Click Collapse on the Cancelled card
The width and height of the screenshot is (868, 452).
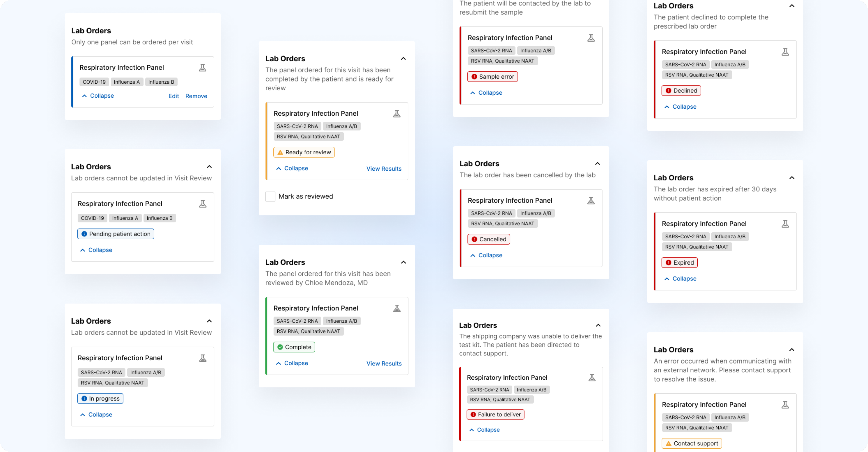[x=486, y=255]
